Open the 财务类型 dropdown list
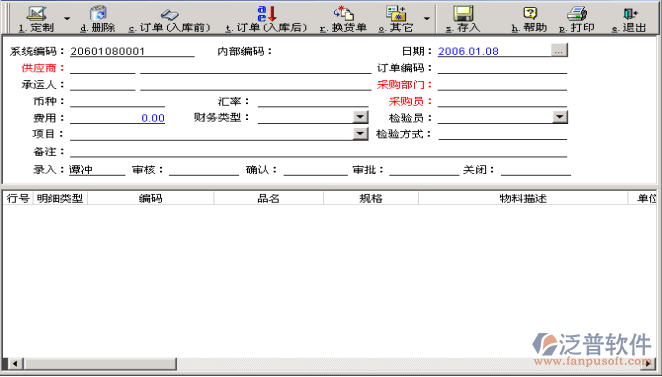662x377 pixels. click(x=360, y=117)
